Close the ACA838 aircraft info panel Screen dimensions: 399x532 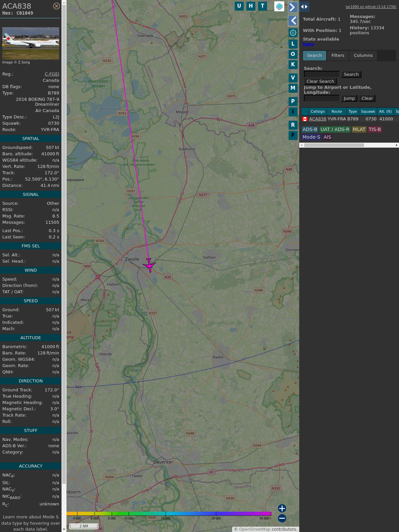pos(57,6)
